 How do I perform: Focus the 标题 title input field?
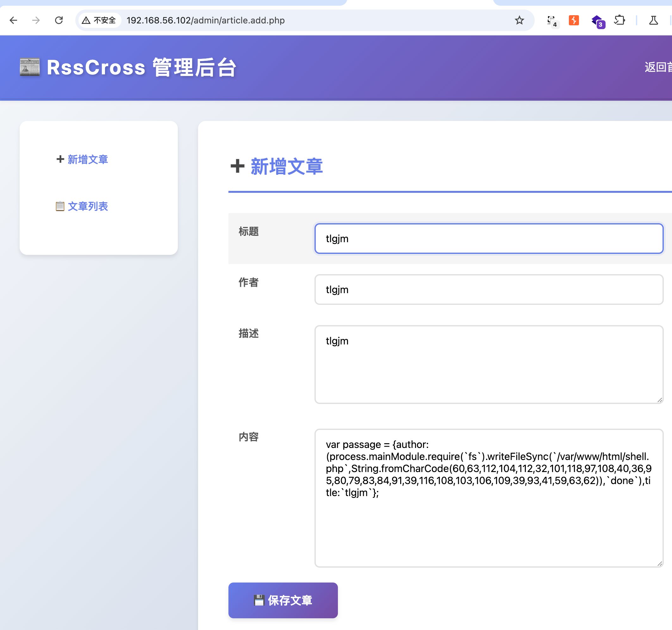488,238
